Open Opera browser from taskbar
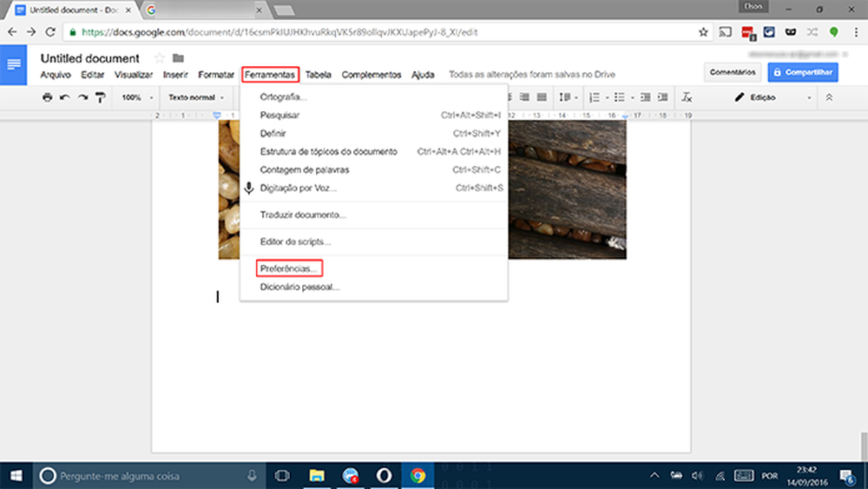The image size is (868, 489). point(384,476)
